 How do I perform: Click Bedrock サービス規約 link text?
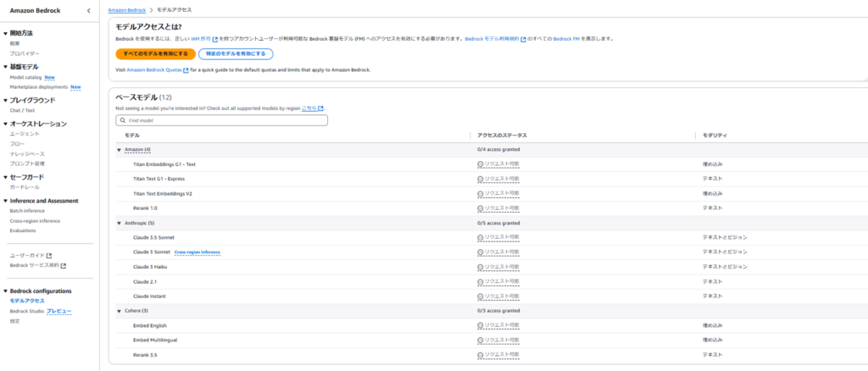(34, 265)
